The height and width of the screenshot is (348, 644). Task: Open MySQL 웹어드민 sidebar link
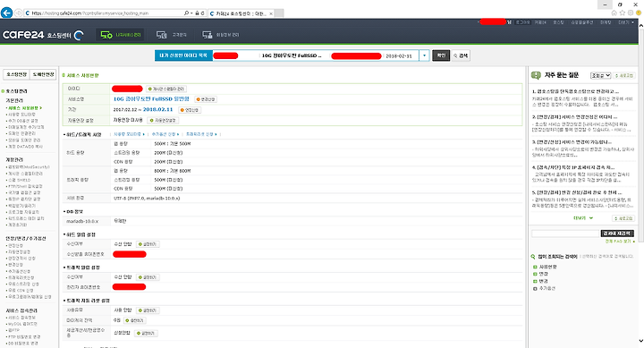click(23, 324)
